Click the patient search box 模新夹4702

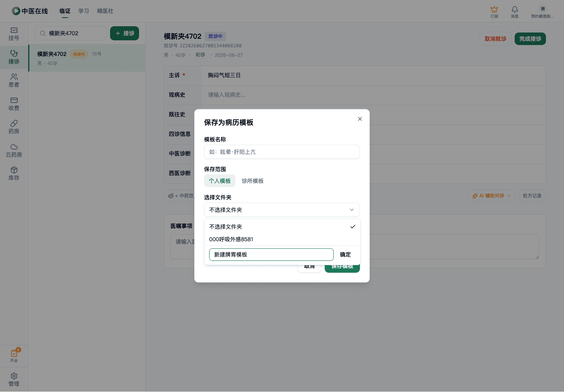tap(70, 33)
